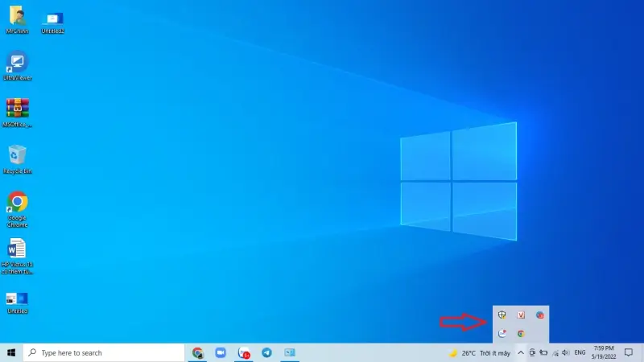Select the MSOffice WinRAR archive on desktop
The image size is (644, 362).
pyautogui.click(x=17, y=109)
